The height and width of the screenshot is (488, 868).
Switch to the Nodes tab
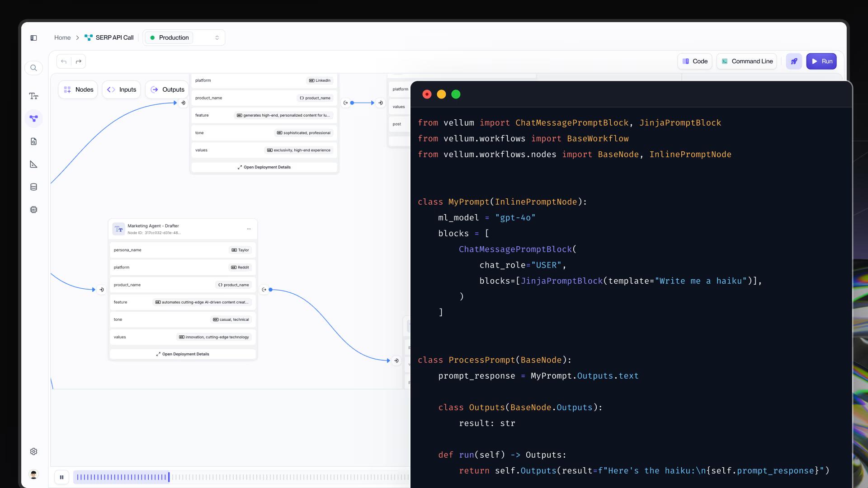78,89
